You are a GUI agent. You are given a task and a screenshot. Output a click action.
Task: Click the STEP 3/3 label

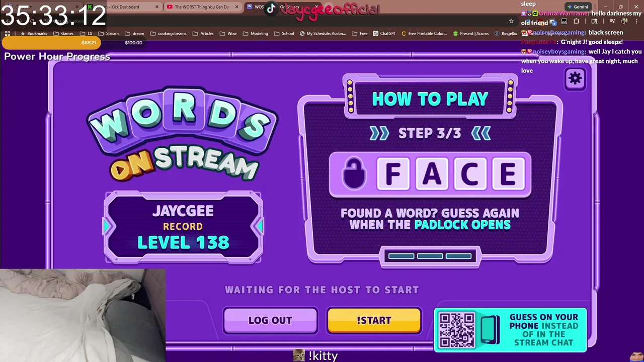pyautogui.click(x=430, y=133)
